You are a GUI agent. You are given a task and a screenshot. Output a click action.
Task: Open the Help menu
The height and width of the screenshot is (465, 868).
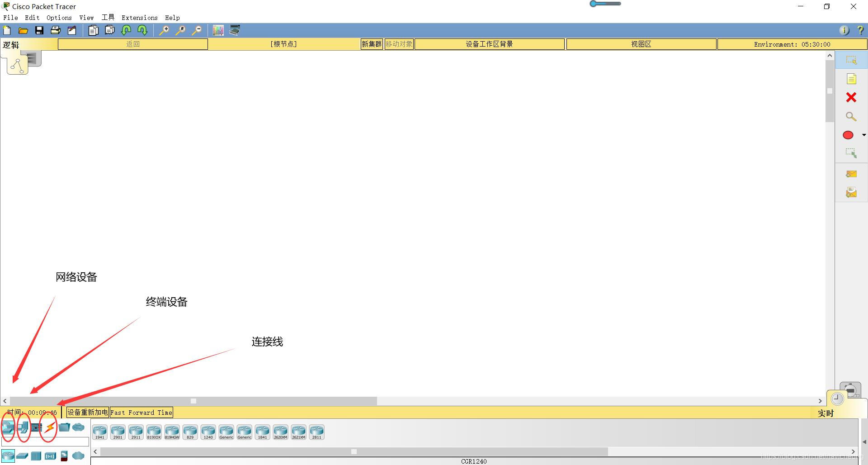[x=172, y=18]
